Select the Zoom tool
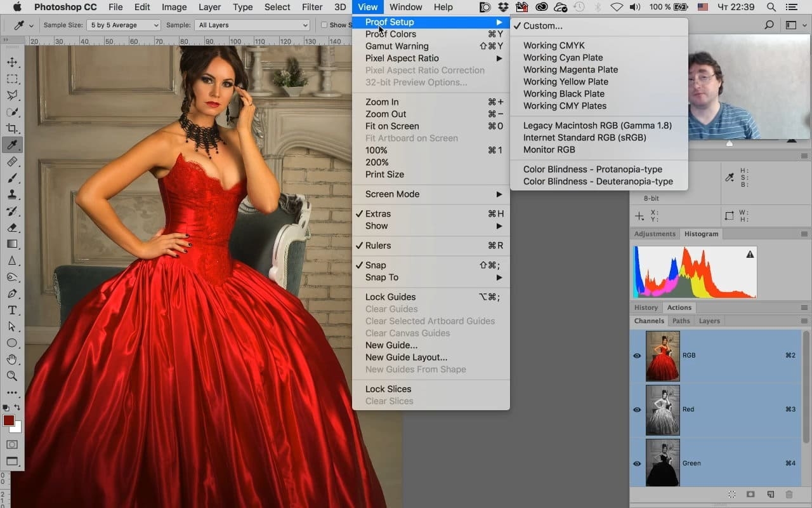Viewport: 812px width, 508px height. 12,376
